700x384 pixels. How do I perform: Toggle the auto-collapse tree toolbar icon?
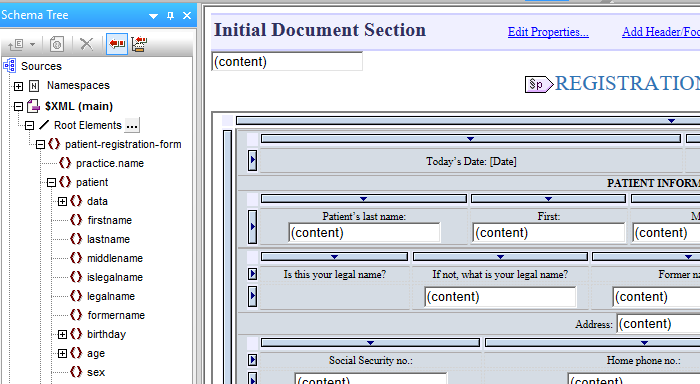coord(139,44)
